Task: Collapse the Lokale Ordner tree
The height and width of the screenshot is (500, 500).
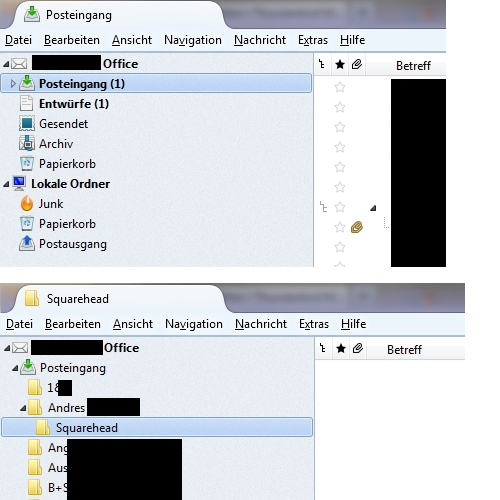Action: [6, 184]
